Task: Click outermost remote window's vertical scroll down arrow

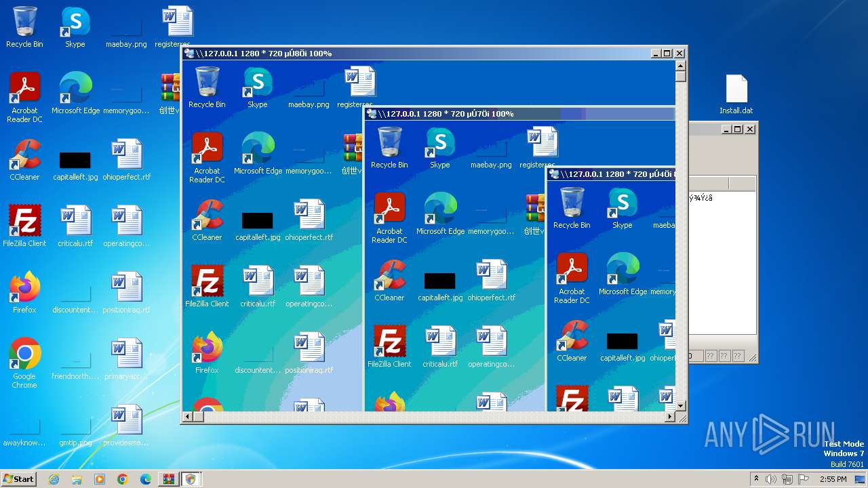Action: [681, 405]
